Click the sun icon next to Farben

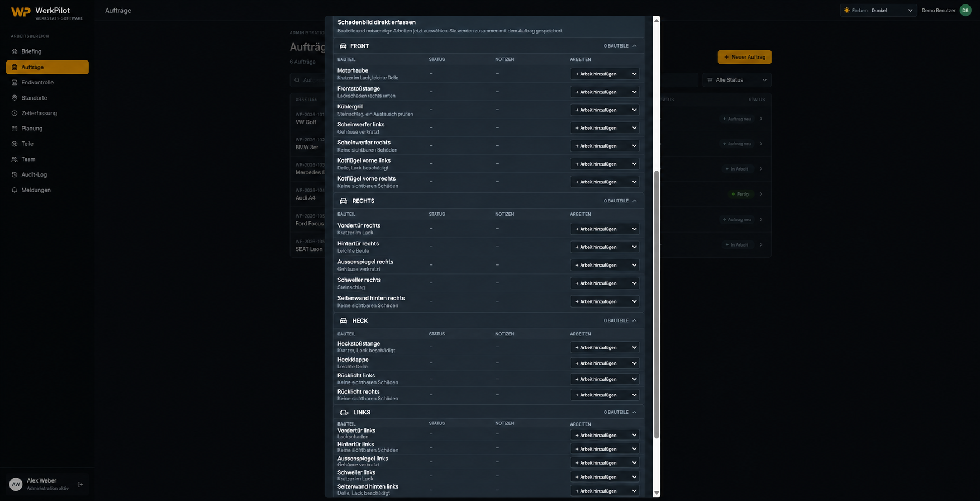[846, 10]
